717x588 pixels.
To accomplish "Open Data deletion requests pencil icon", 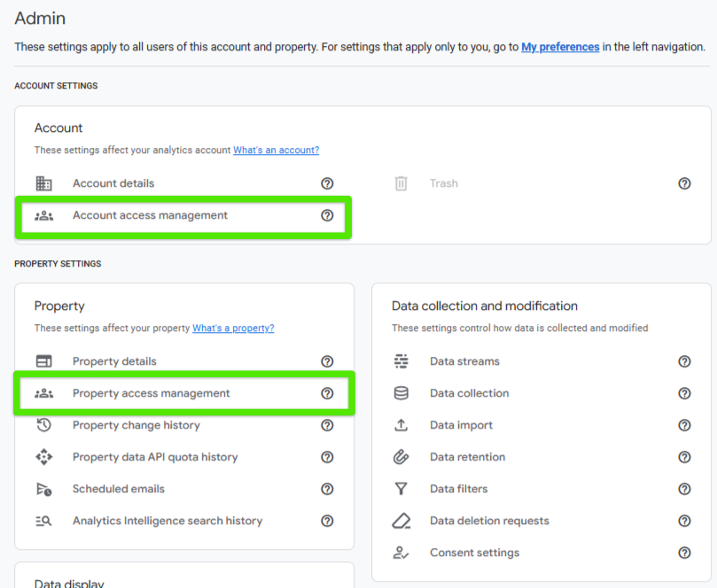I will 402,521.
